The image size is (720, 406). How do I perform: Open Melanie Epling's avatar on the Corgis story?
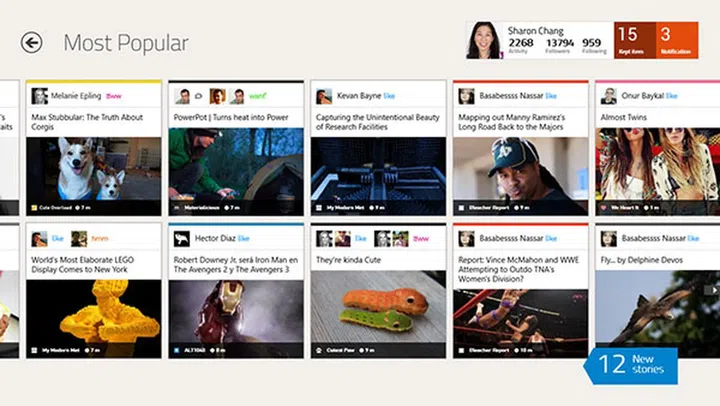coord(39,96)
